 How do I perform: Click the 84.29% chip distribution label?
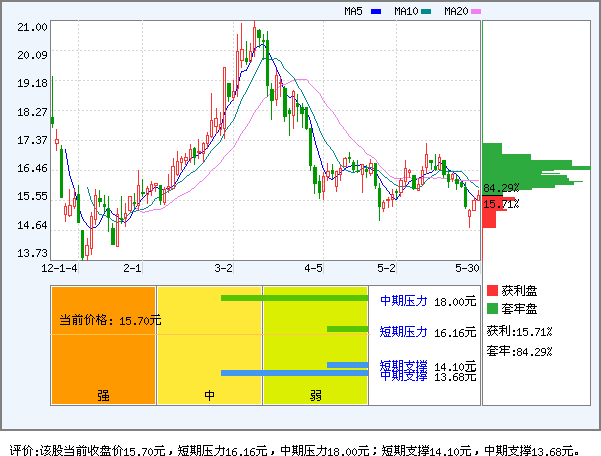501,188
